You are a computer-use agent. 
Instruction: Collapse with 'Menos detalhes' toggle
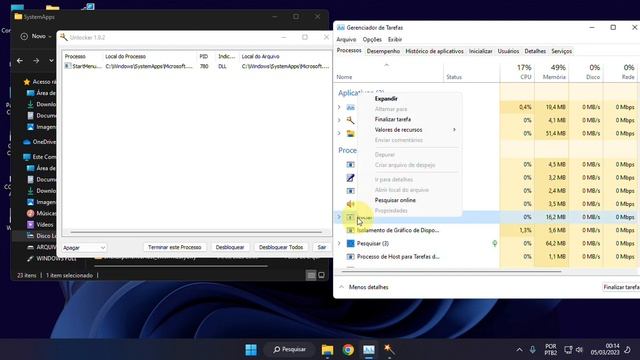pos(364,287)
